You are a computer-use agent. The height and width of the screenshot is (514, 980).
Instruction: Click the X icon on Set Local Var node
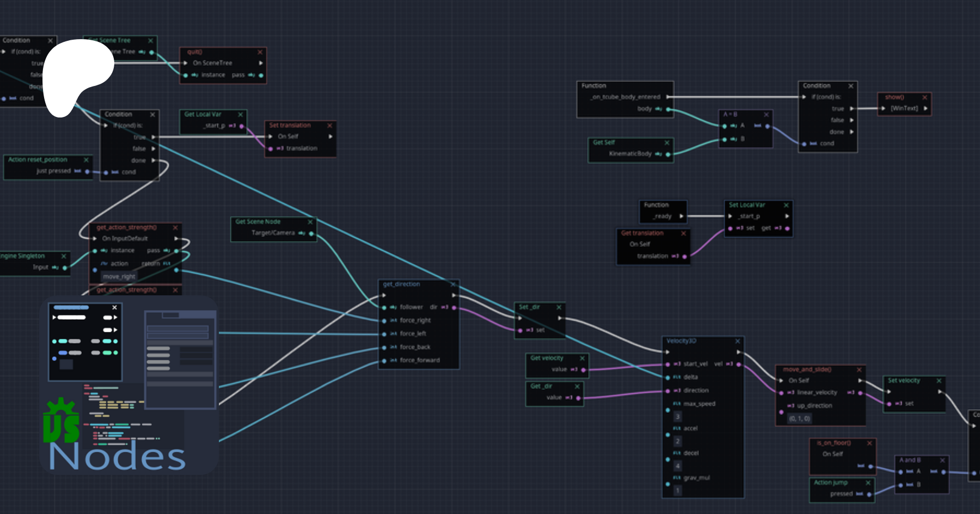point(786,205)
